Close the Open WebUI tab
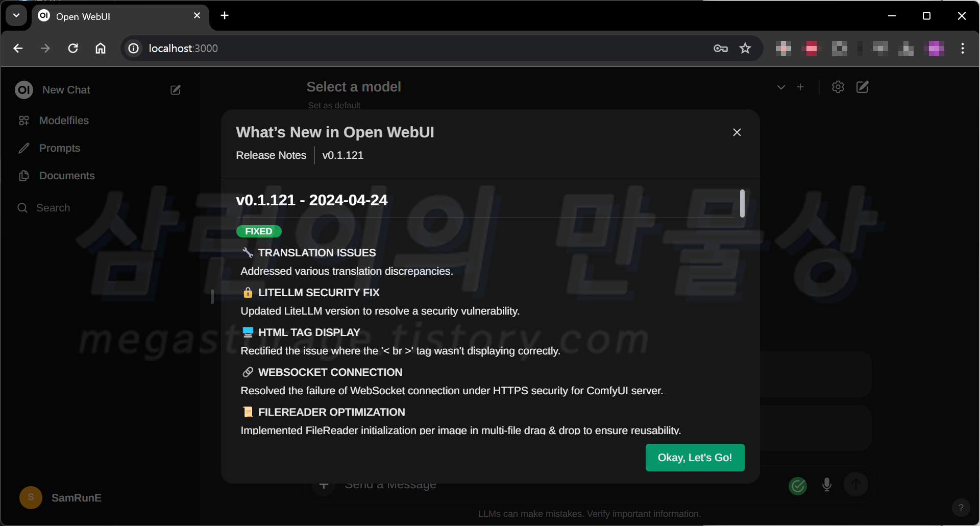 (197, 16)
